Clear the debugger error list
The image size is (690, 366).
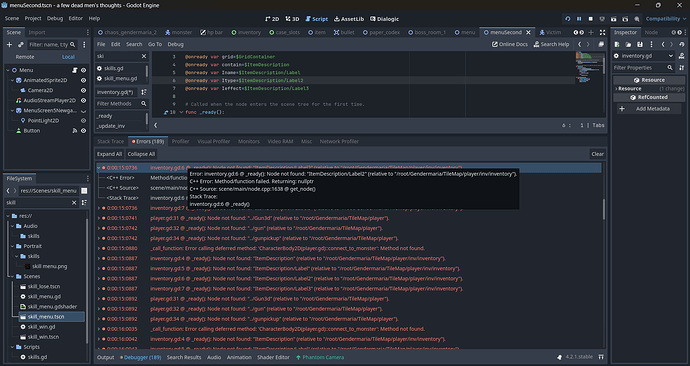pos(597,154)
